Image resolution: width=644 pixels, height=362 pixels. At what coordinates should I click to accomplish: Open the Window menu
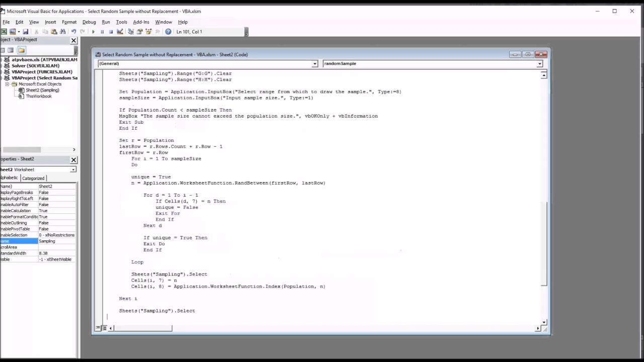(164, 22)
